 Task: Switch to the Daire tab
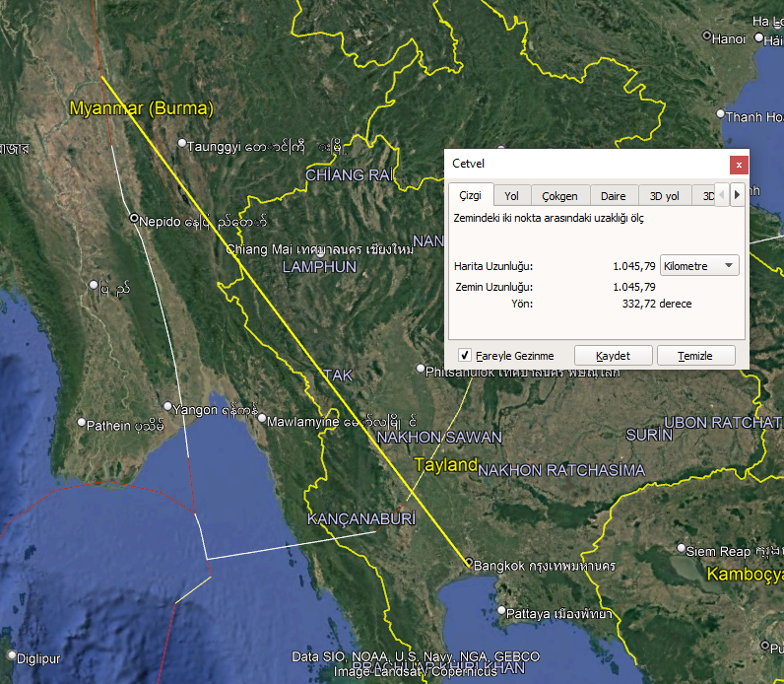point(614,196)
